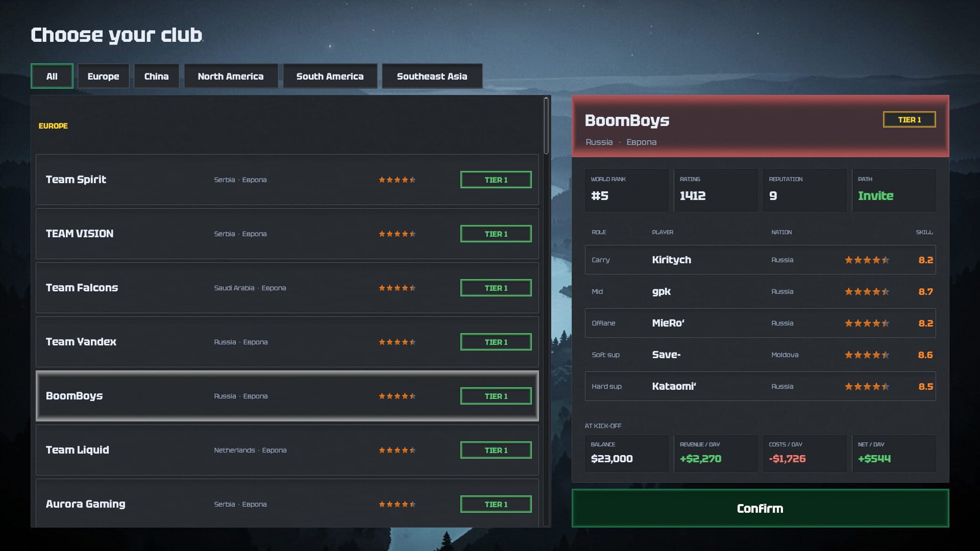Click TIER 1 badge in BoomBoys header
Image resolution: width=980 pixels, height=551 pixels.
coord(909,119)
